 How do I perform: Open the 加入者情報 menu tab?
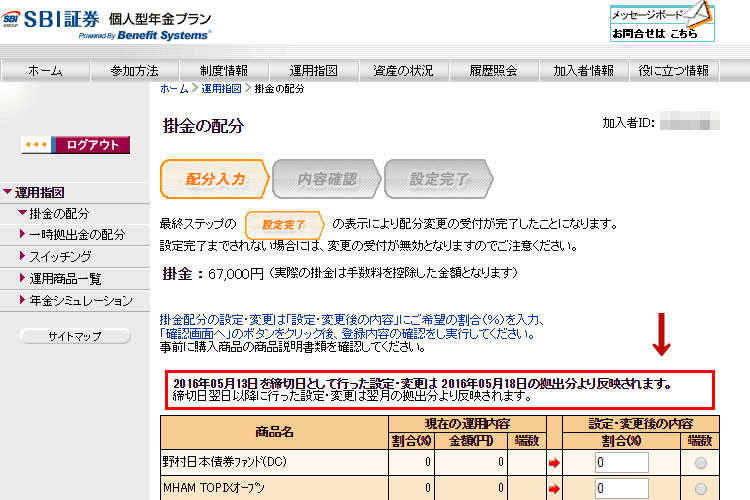tap(583, 71)
